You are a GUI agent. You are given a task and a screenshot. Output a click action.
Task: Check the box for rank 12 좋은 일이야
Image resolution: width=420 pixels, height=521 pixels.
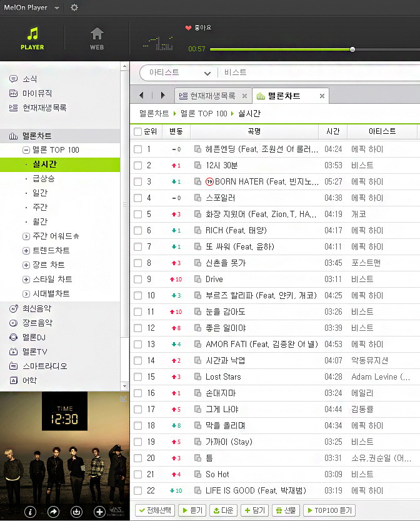pyautogui.click(x=137, y=328)
